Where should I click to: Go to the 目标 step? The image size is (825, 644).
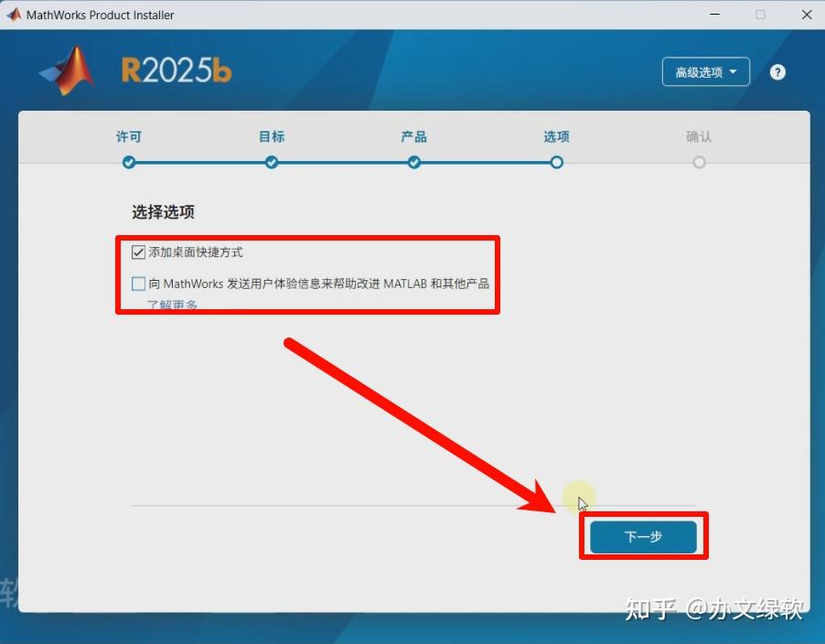tap(272, 137)
